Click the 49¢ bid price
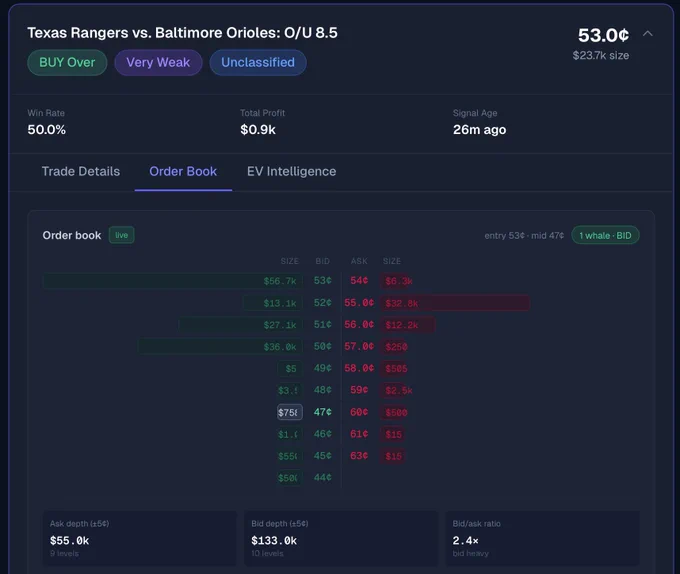Viewport: 680px width, 574px height. (x=323, y=368)
